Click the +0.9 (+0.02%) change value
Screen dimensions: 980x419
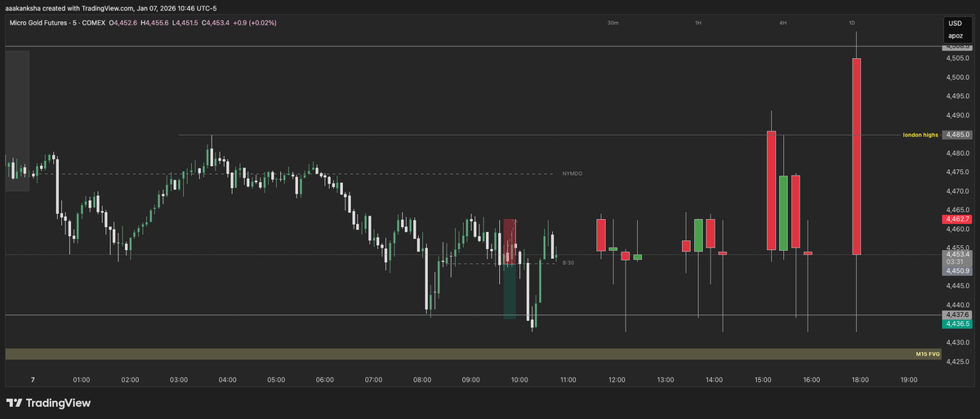point(255,23)
